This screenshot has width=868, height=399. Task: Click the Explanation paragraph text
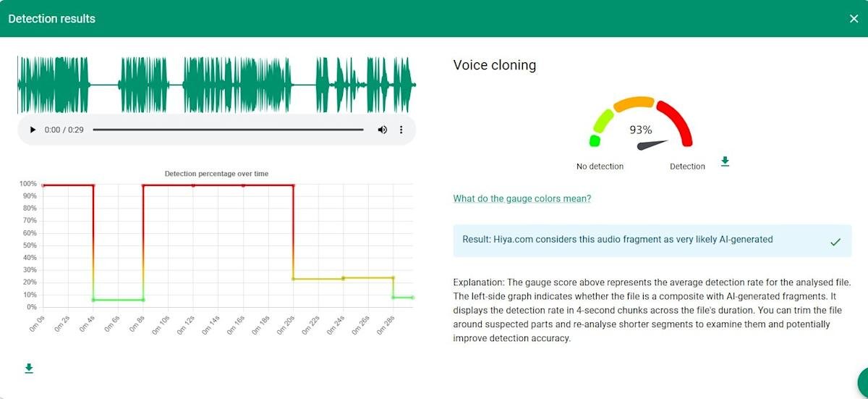[x=652, y=310]
